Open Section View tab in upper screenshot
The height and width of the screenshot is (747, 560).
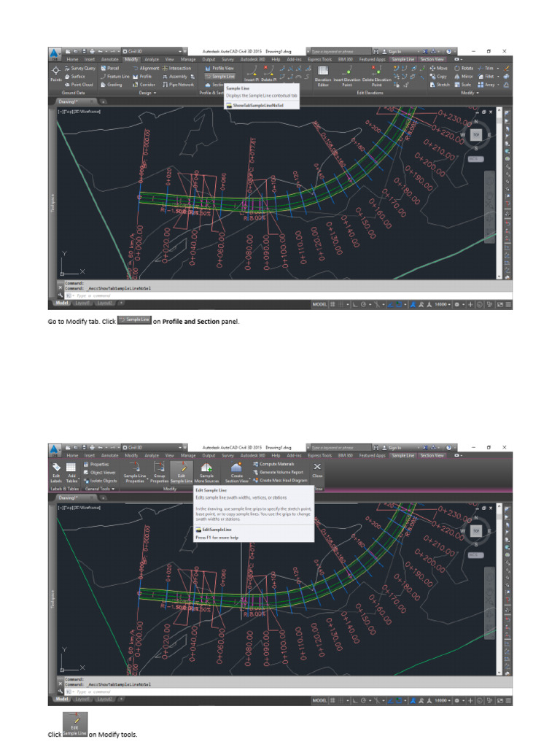(432, 60)
